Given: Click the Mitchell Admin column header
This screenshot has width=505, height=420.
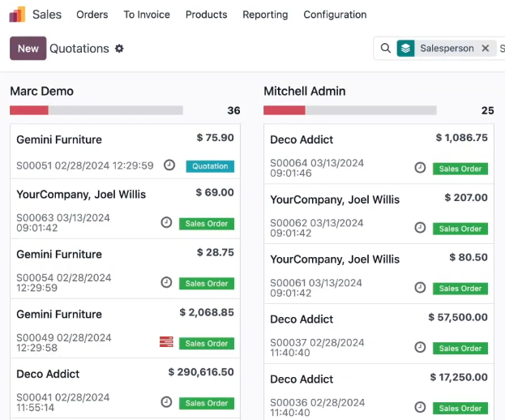Looking at the screenshot, I should click(x=305, y=91).
